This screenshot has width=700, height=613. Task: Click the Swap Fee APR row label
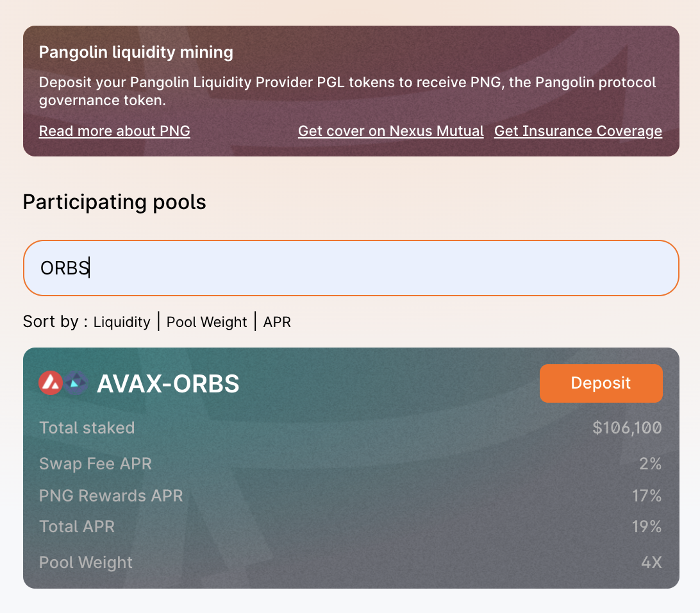(96, 464)
